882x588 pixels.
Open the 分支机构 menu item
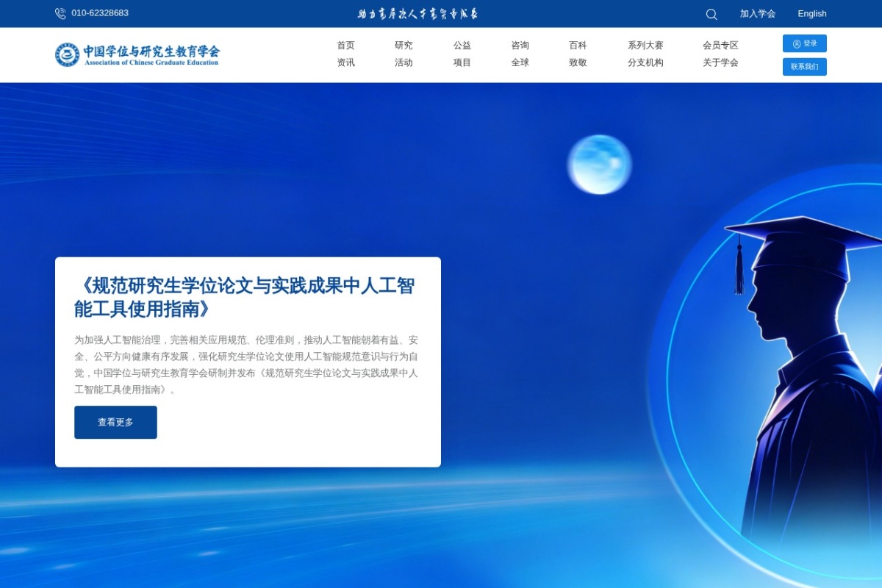(645, 63)
